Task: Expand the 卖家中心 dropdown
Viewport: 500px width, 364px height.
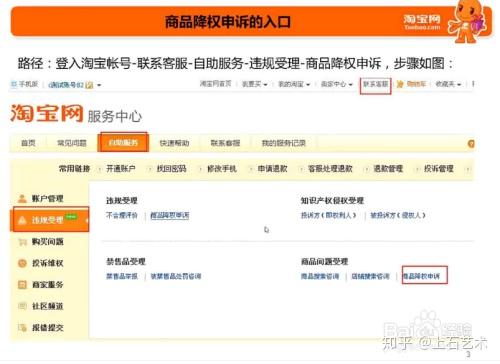Action: point(337,84)
